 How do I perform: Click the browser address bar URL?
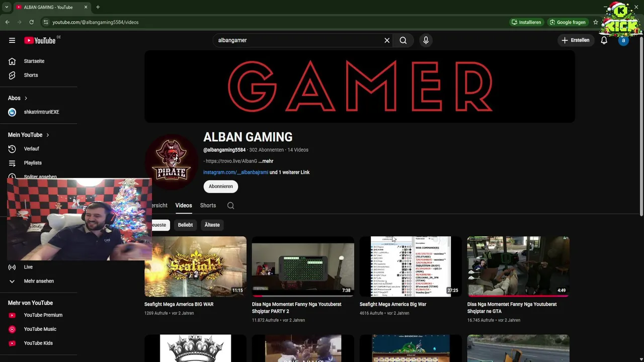pyautogui.click(x=96, y=22)
